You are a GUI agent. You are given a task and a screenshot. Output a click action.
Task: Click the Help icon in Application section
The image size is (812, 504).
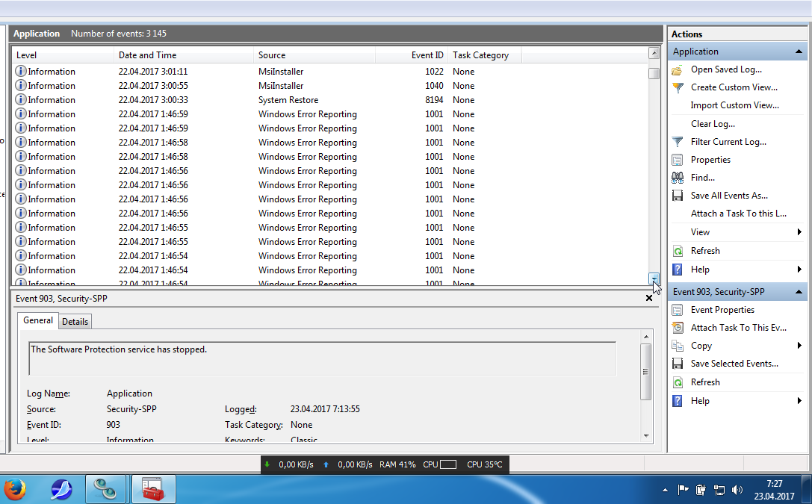pyautogui.click(x=677, y=270)
